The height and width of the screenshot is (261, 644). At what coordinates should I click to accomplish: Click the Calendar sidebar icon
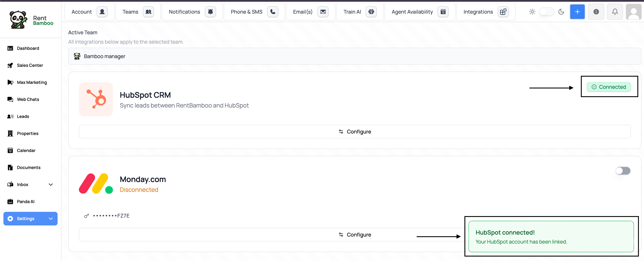tap(10, 151)
